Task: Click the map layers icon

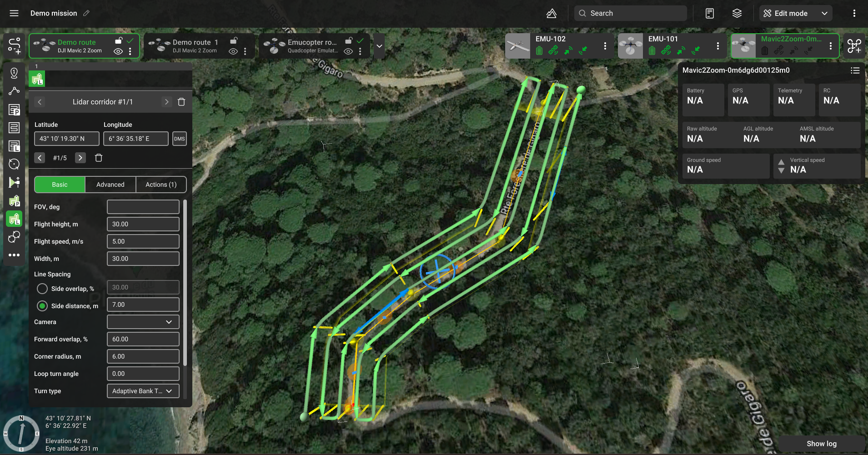Action: click(737, 13)
